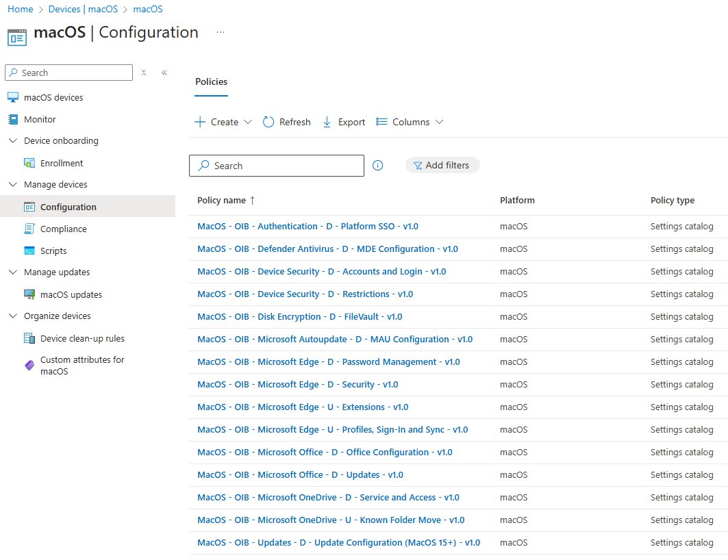Open Device clean-up rules menu item
The width and height of the screenshot is (728, 560).
point(82,339)
